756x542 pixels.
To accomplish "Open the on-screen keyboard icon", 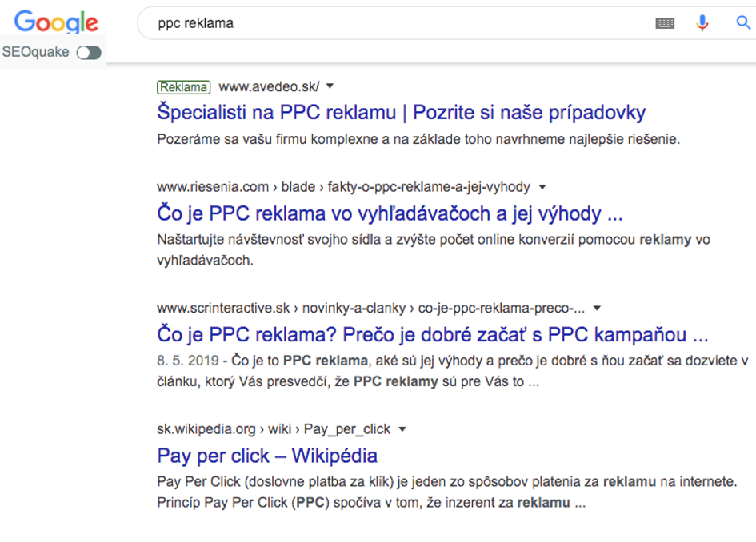I will tap(665, 23).
